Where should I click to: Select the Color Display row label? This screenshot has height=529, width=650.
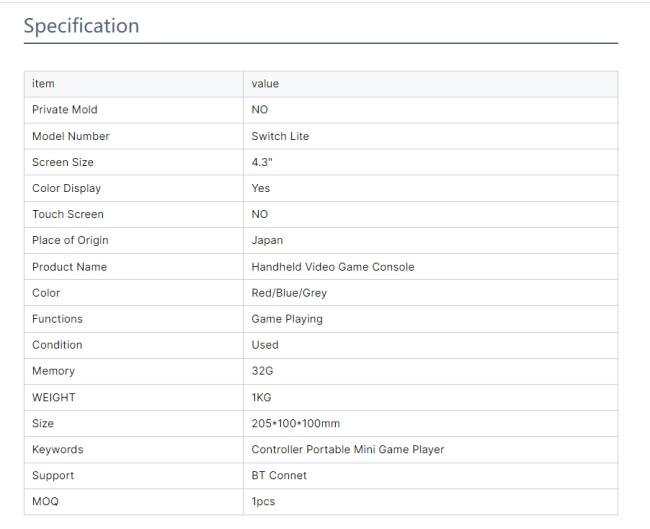pos(66,188)
